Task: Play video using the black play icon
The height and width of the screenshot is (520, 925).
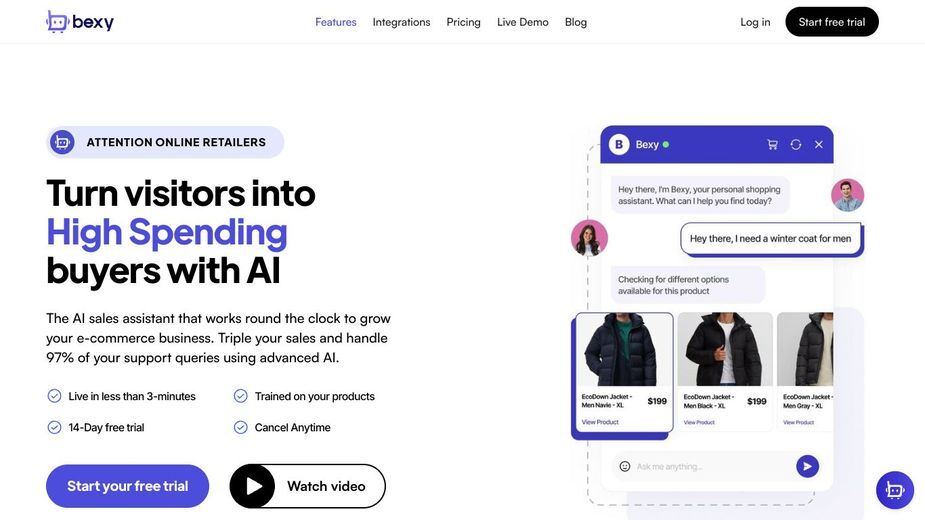Action: coord(252,486)
